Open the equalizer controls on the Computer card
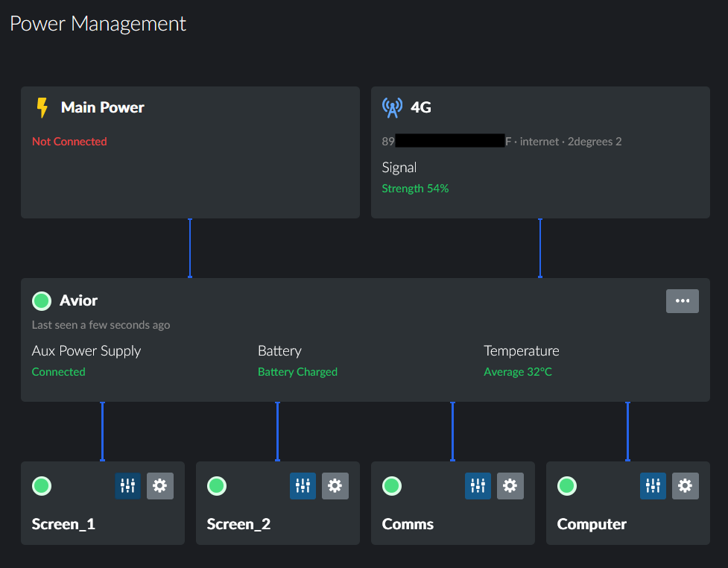This screenshot has height=568, width=728. (x=653, y=485)
